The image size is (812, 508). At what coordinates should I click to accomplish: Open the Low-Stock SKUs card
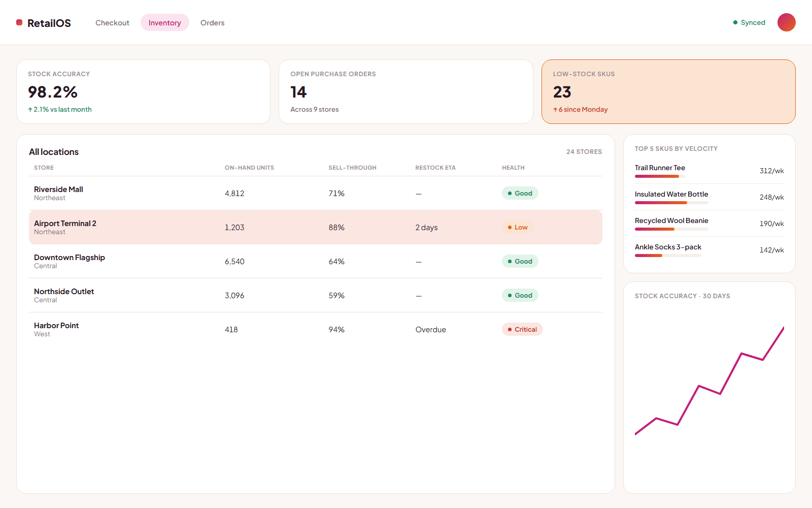(668, 92)
